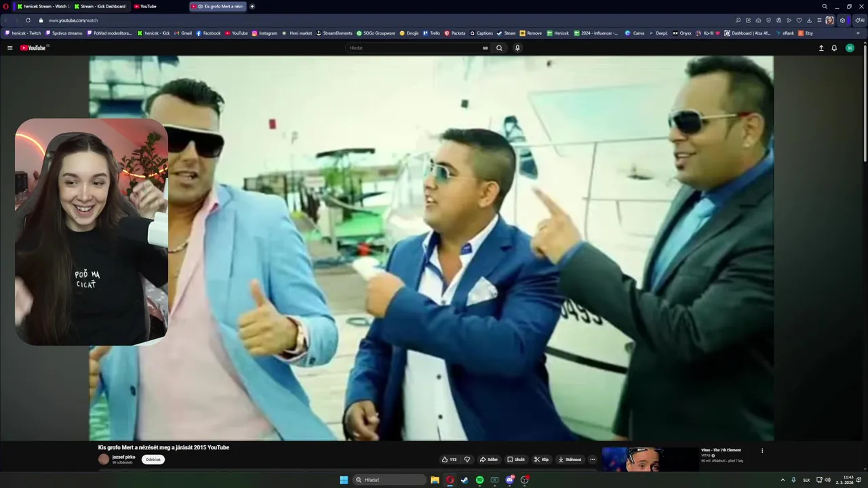The height and width of the screenshot is (488, 868).
Task: Open the YouTube guide hamburger menu
Action: coord(10,48)
